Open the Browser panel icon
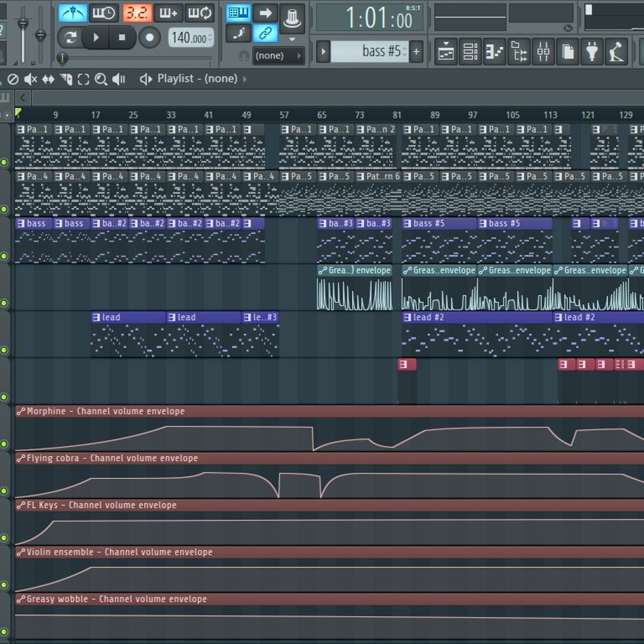Image resolution: width=644 pixels, height=644 pixels. (519, 52)
